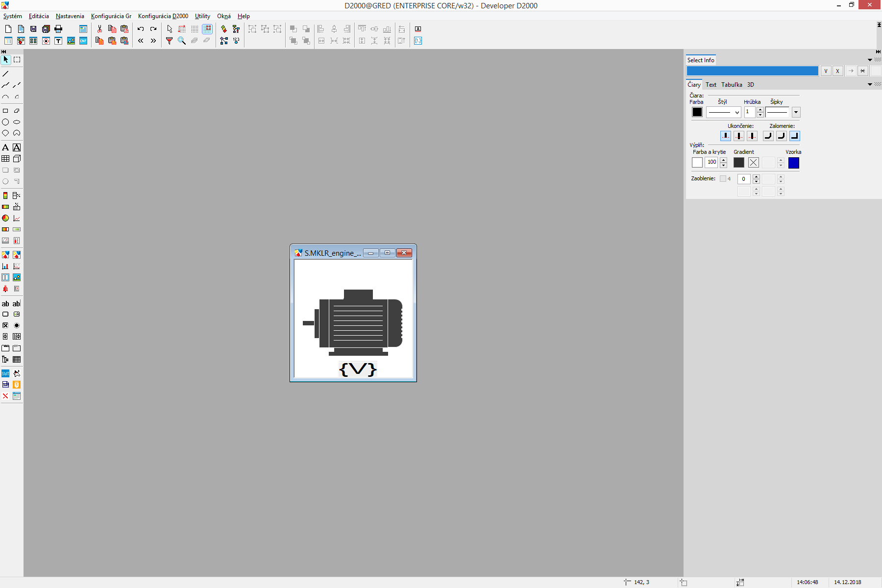Expand the Select Info panel menu arrow
The width and height of the screenshot is (882, 588).
870,60
